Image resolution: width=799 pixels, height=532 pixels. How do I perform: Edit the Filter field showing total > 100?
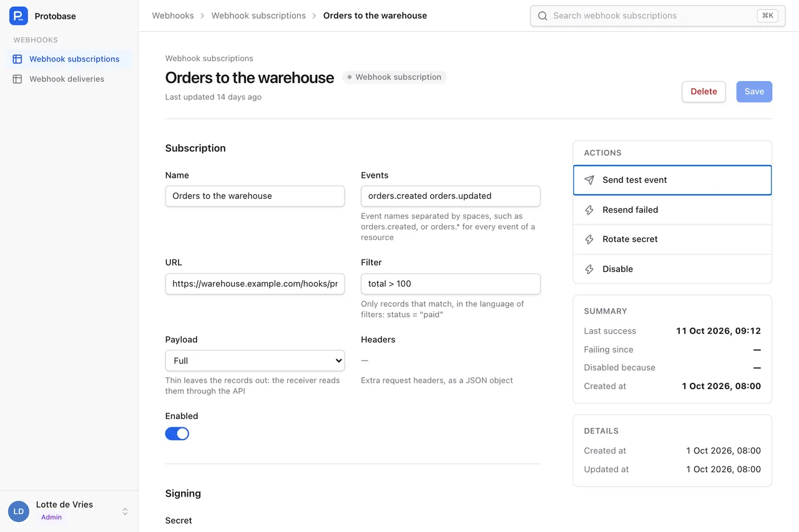[x=451, y=284]
